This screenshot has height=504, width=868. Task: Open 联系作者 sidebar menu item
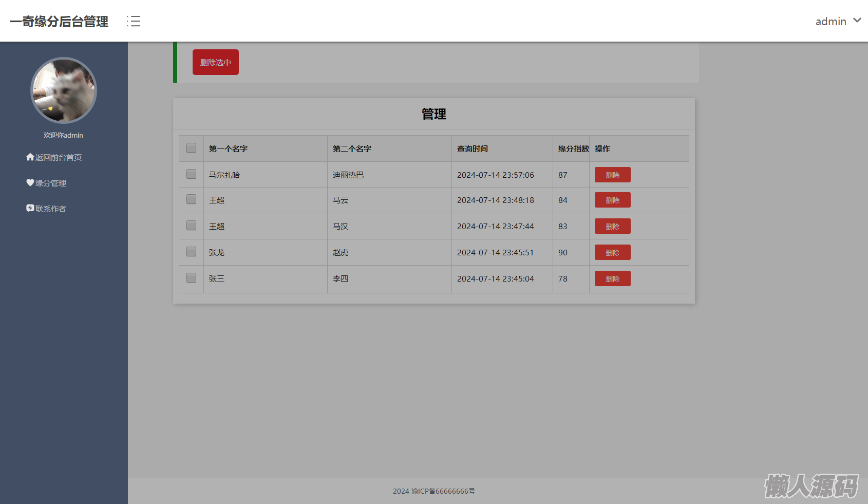coord(51,209)
